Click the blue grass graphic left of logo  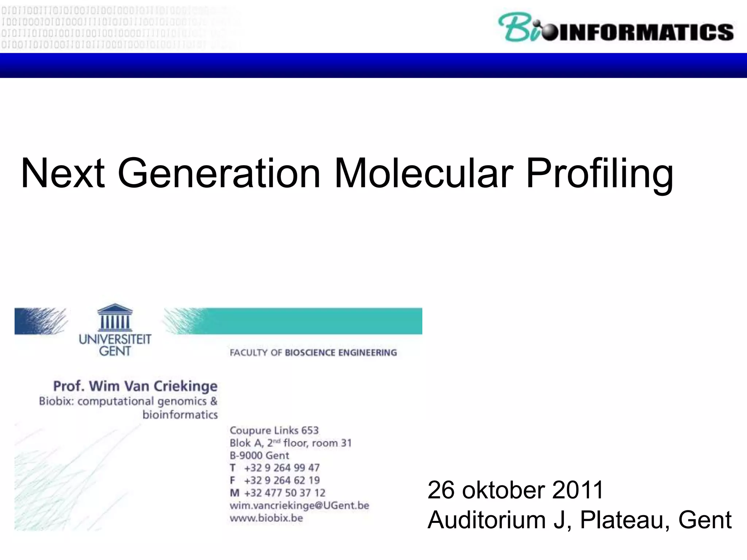coord(39,321)
